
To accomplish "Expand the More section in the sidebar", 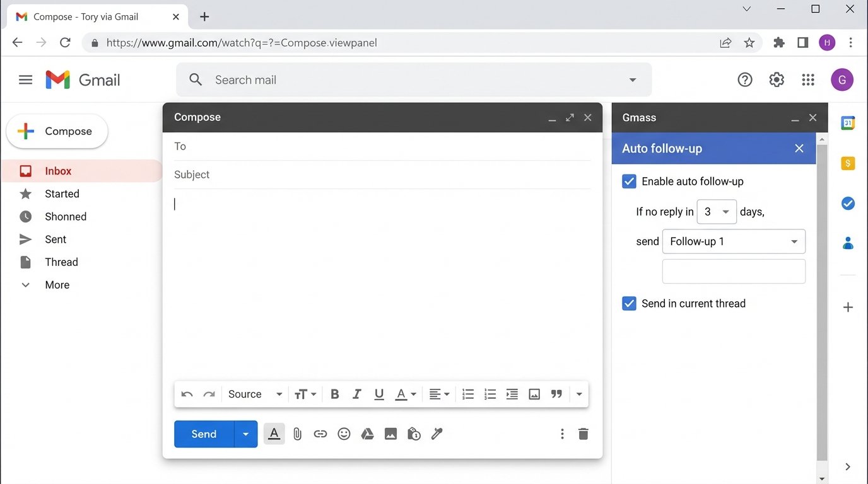I will tap(57, 284).
